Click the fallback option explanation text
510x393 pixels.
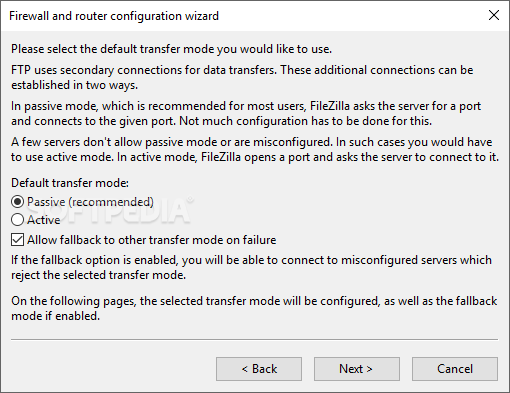[251, 267]
